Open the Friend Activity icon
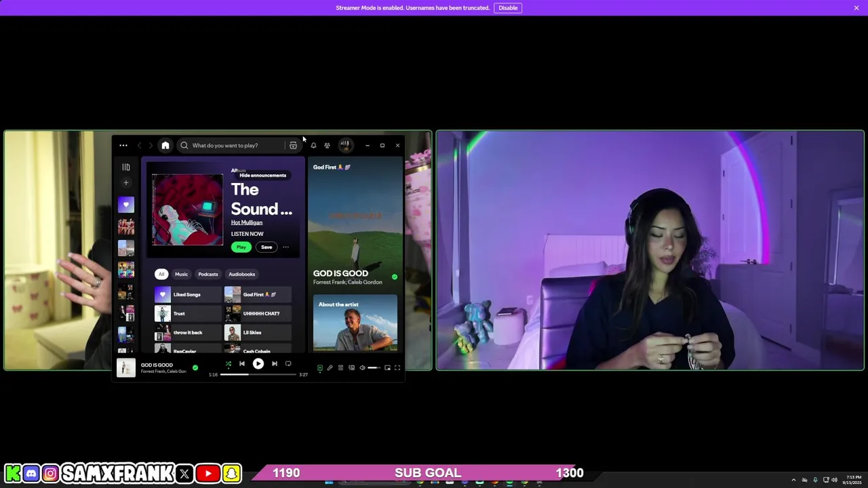This screenshot has height=488, width=868. point(327,145)
